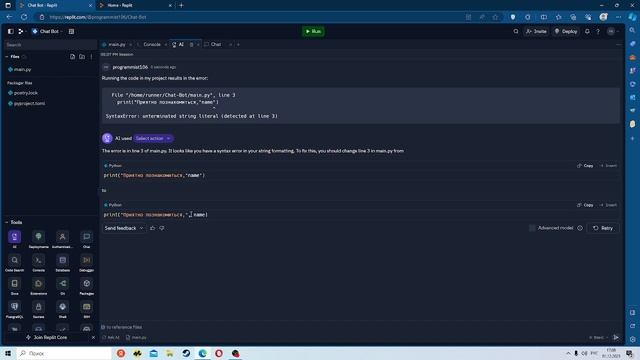Viewport: 640px width, 360px height.
Task: Open the layout grid icon beside Chat Bot
Action: 71,31
